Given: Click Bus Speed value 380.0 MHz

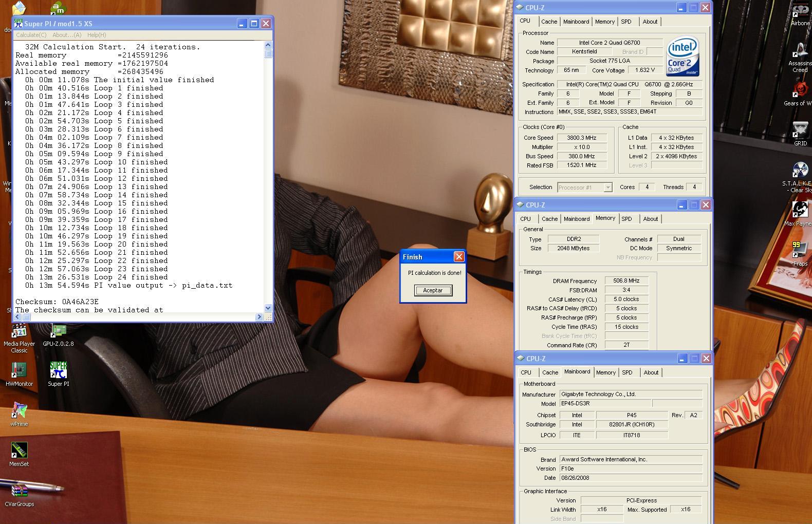Looking at the screenshot, I should click(582, 156).
